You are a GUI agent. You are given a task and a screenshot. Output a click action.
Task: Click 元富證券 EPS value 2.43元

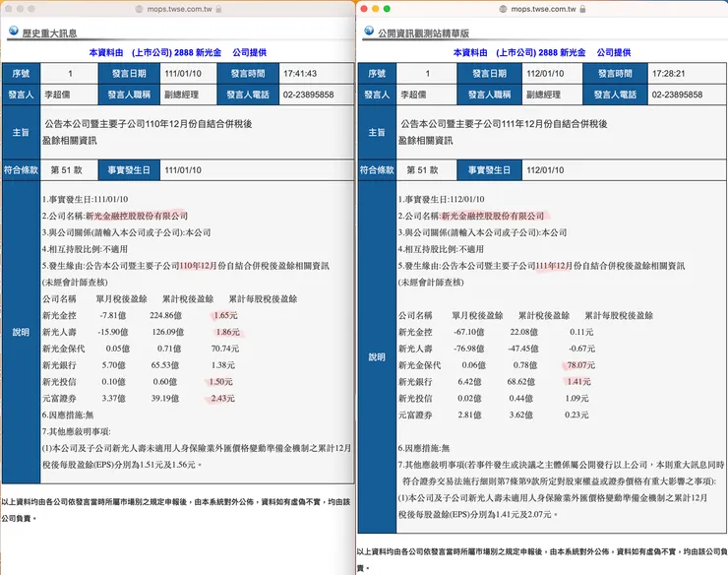pyautogui.click(x=223, y=399)
